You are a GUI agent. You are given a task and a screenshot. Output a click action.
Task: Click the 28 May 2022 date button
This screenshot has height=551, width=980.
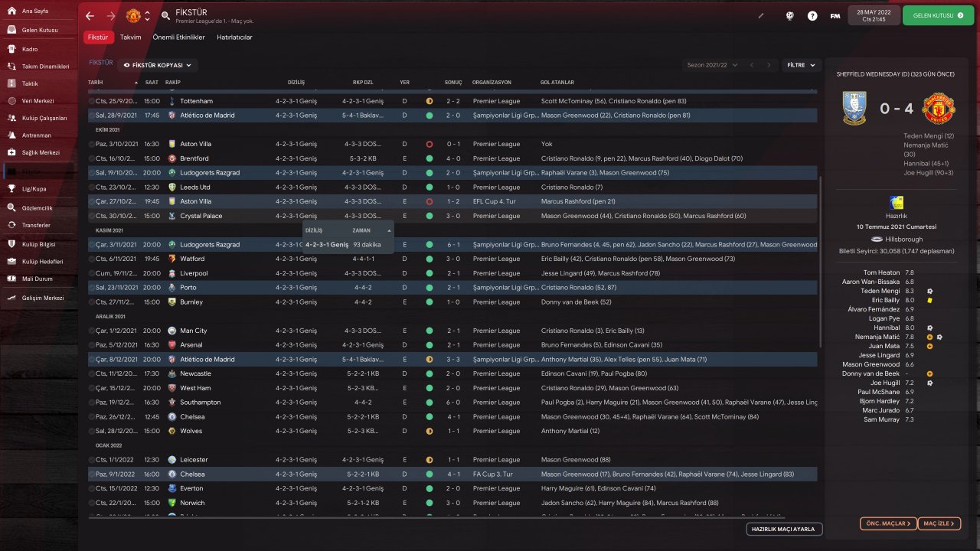pos(874,15)
